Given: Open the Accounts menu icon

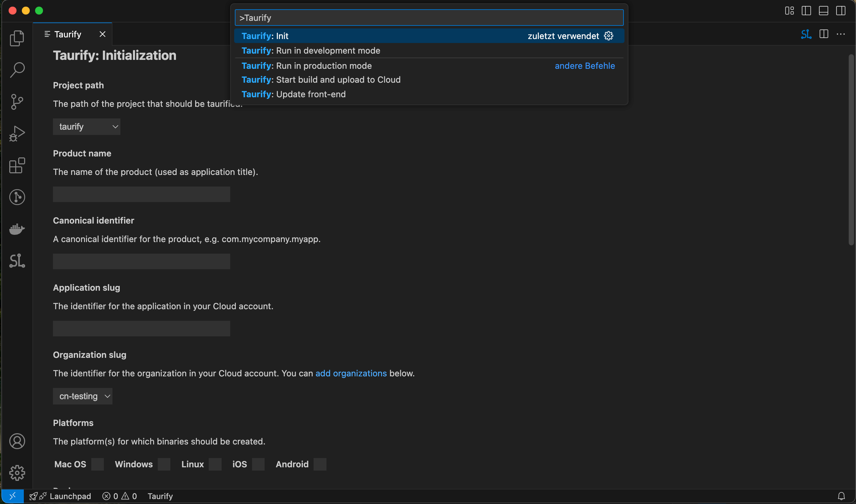Looking at the screenshot, I should (17, 441).
